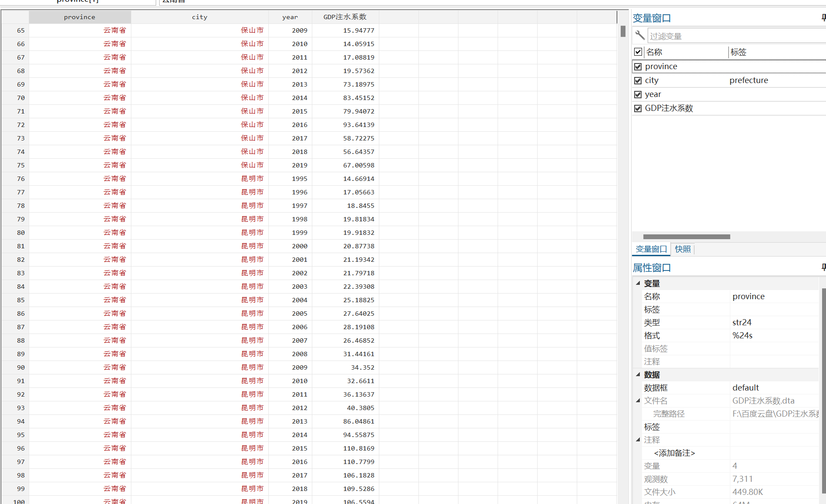
Task: Click the 文件大小 value 449.80K
Action: click(748, 492)
